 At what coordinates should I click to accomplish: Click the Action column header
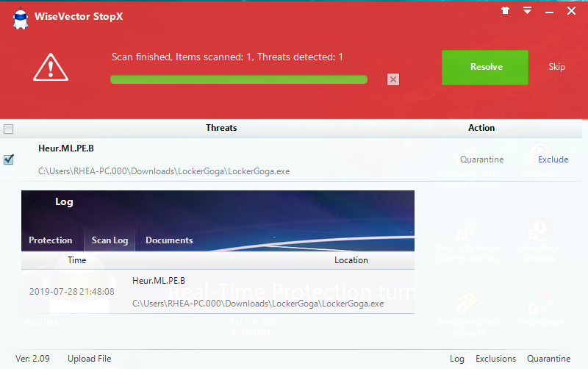(481, 128)
